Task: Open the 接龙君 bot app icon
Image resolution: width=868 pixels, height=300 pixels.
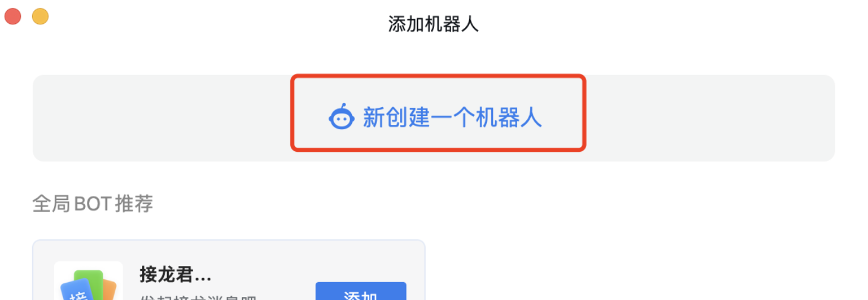Action: pyautogui.click(x=88, y=281)
